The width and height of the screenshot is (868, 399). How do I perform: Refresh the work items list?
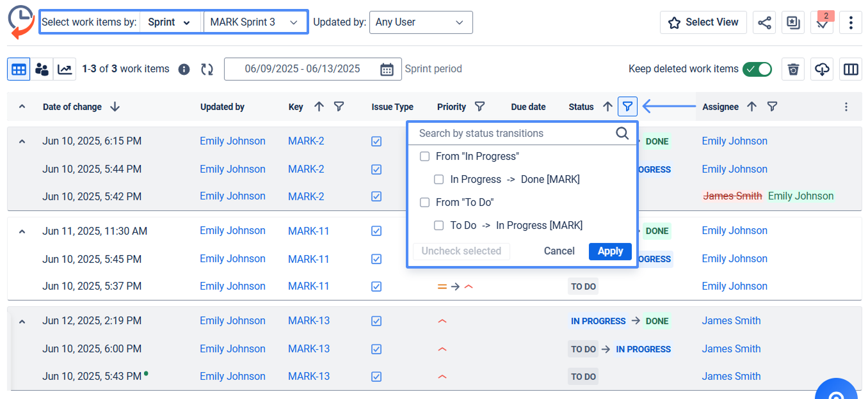[x=207, y=69]
